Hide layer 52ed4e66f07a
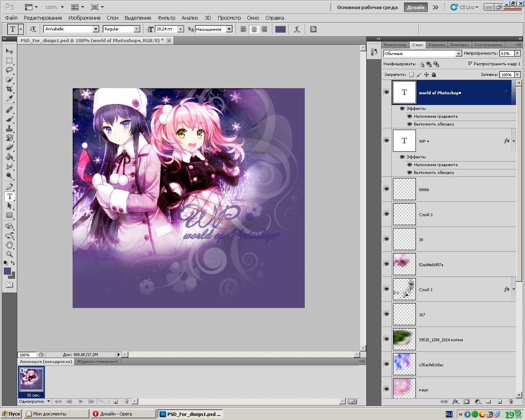The width and height of the screenshot is (525, 420). click(x=386, y=264)
